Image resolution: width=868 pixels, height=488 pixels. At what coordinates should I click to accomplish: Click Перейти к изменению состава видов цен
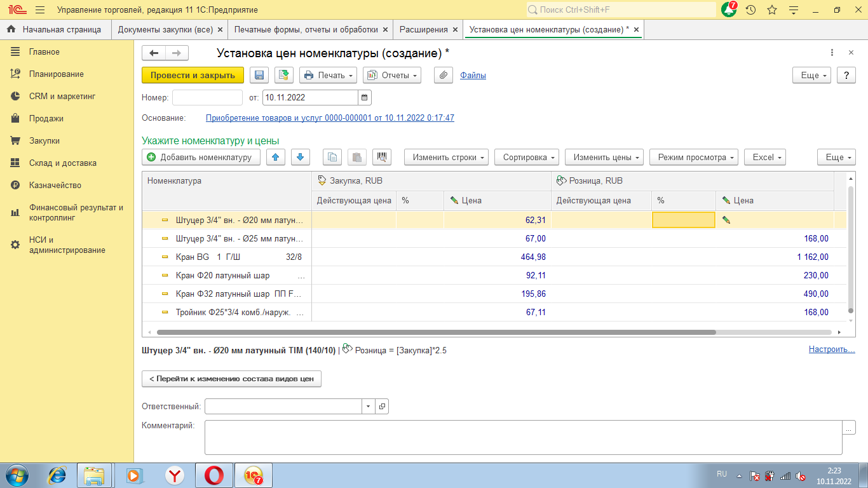[231, 379]
